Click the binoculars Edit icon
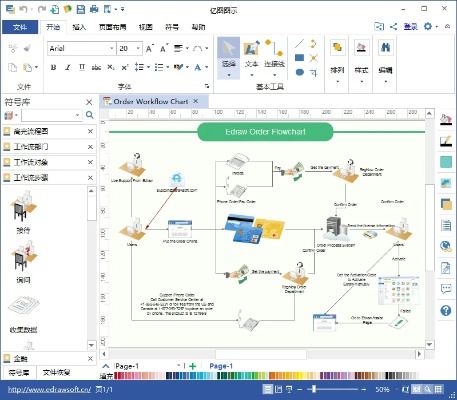457x400 pixels. (x=385, y=47)
